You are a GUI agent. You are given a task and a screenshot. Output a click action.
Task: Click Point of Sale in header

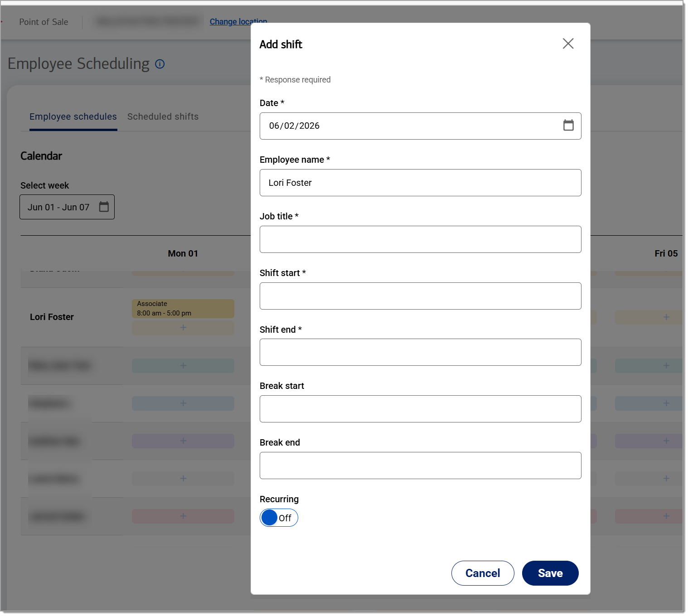click(x=44, y=22)
